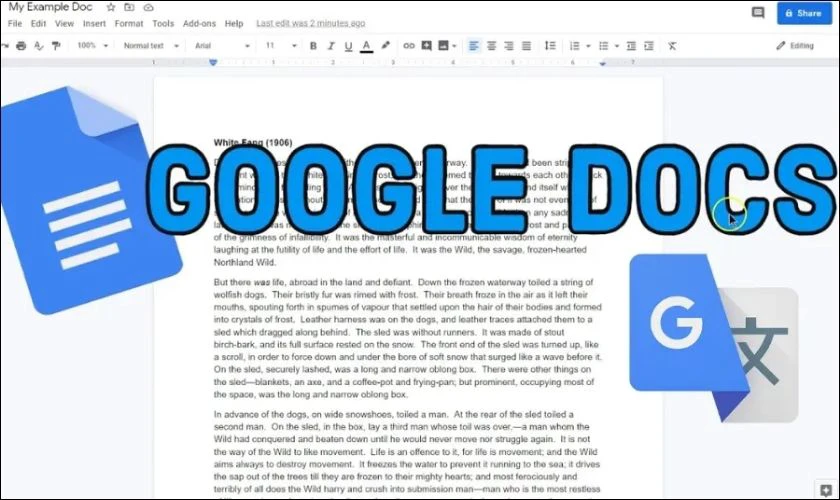Open the Add-ons menu
Screen dimensions: 840x500
(199, 24)
